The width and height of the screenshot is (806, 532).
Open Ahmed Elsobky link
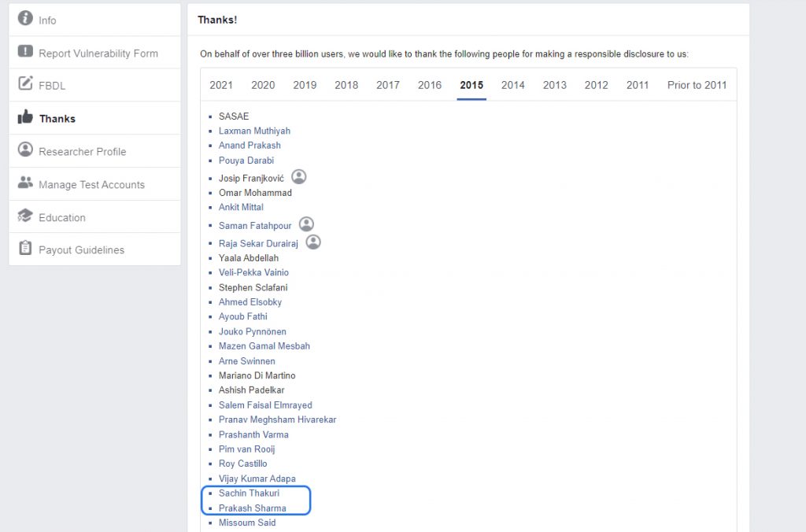(250, 302)
